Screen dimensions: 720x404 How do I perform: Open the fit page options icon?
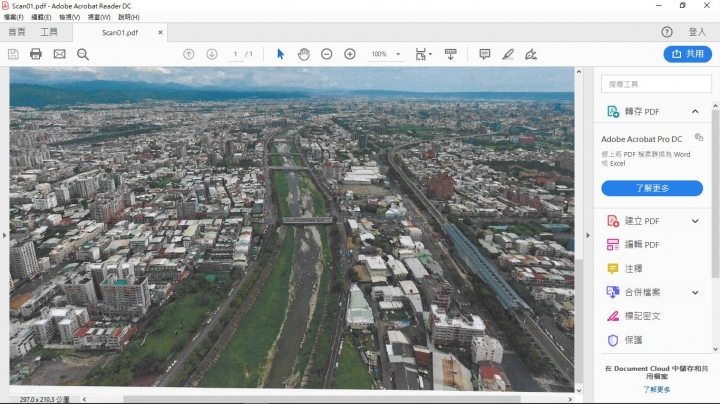[423, 54]
